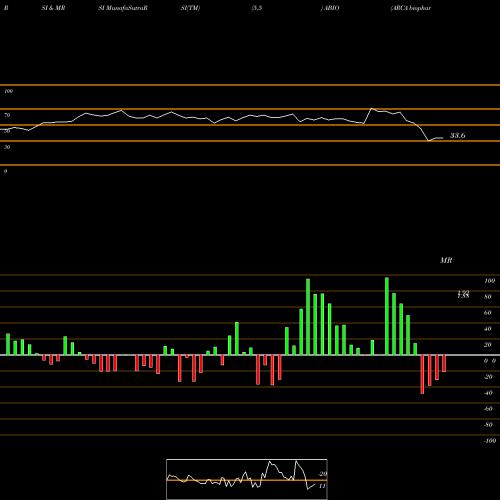Click the '11' label in mini chart
Viewport: 500px width, 500px height.
pos(322,486)
